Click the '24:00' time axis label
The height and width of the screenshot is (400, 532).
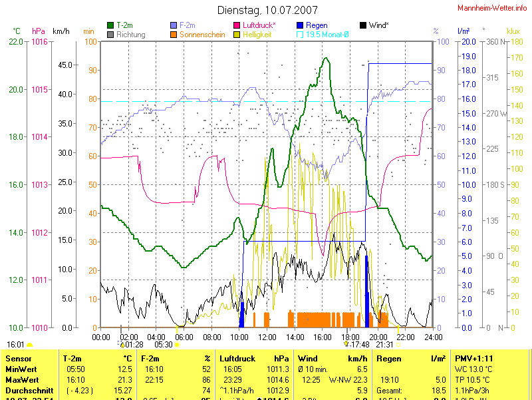point(434,337)
